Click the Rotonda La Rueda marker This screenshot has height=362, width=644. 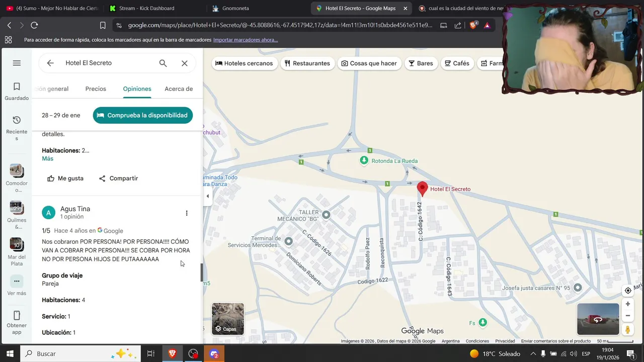(x=364, y=160)
